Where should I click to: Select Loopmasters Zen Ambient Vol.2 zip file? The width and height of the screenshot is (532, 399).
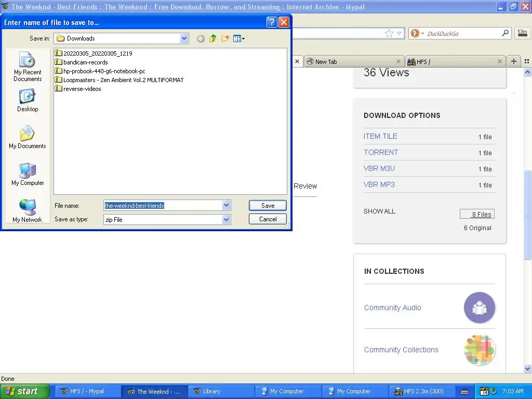point(119,79)
